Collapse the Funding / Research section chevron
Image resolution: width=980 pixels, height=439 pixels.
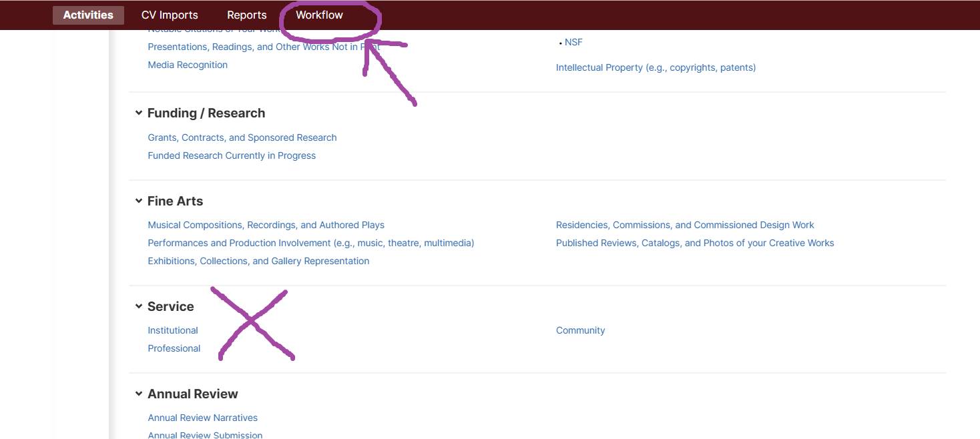pyautogui.click(x=139, y=113)
